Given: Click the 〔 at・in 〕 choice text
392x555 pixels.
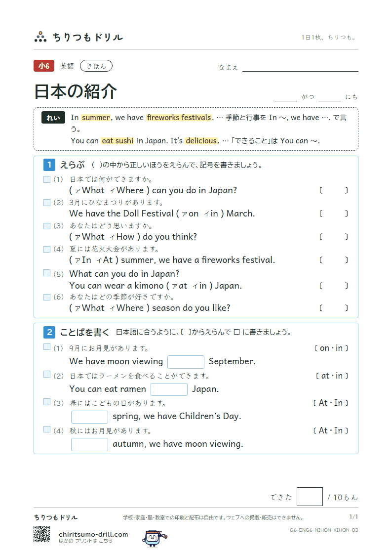Looking at the screenshot, I should (332, 376).
